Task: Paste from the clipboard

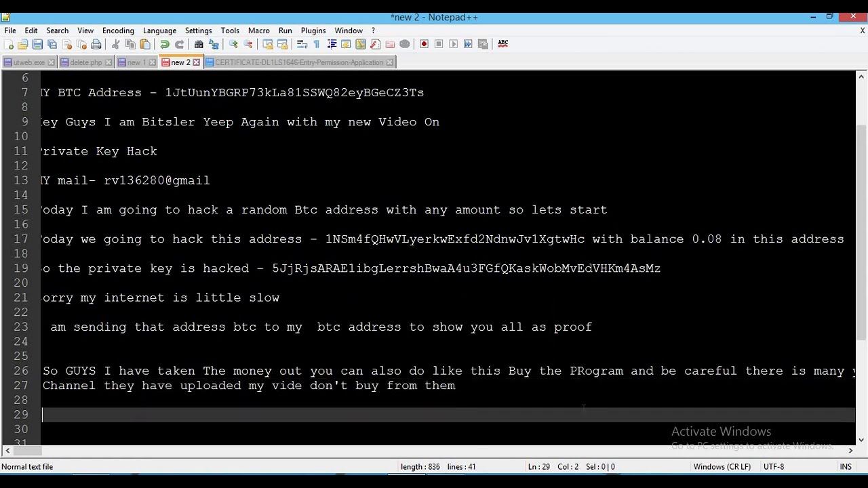Action: tap(145, 44)
